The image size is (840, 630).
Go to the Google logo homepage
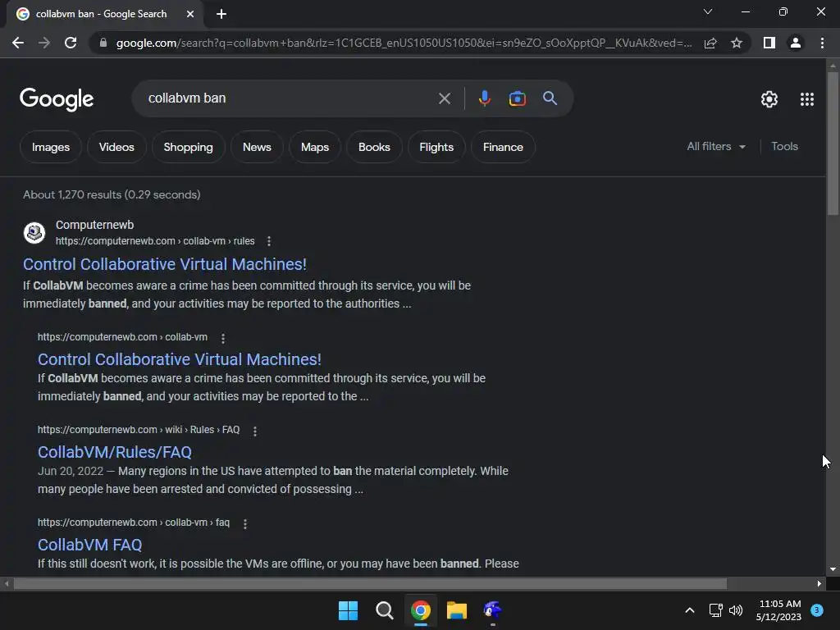pyautogui.click(x=57, y=99)
